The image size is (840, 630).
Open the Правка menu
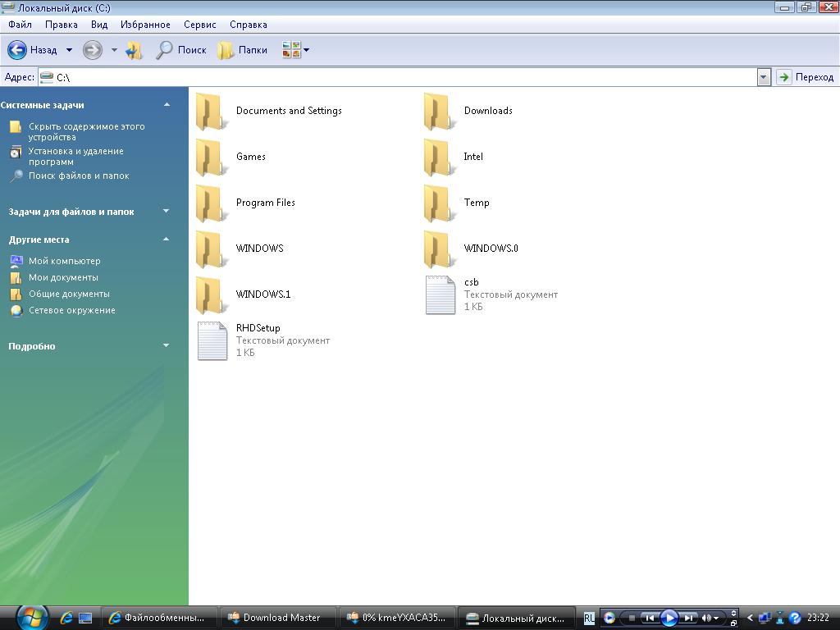[x=61, y=25]
